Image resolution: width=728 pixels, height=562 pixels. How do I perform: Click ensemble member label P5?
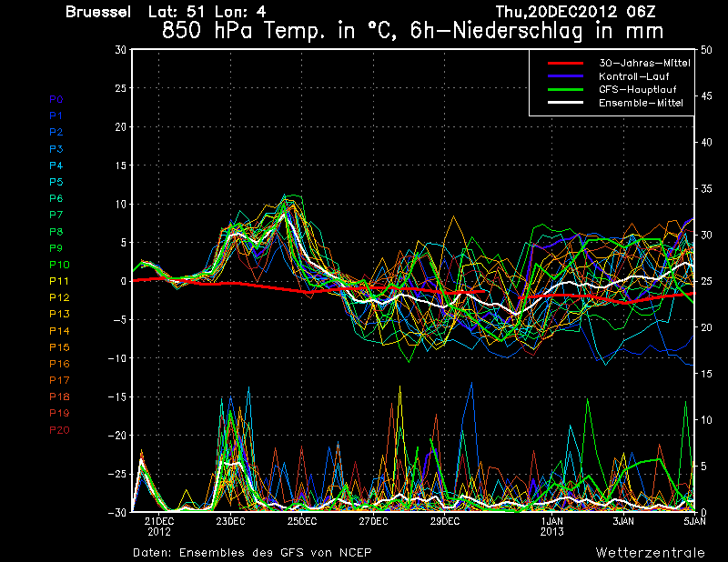click(56, 182)
